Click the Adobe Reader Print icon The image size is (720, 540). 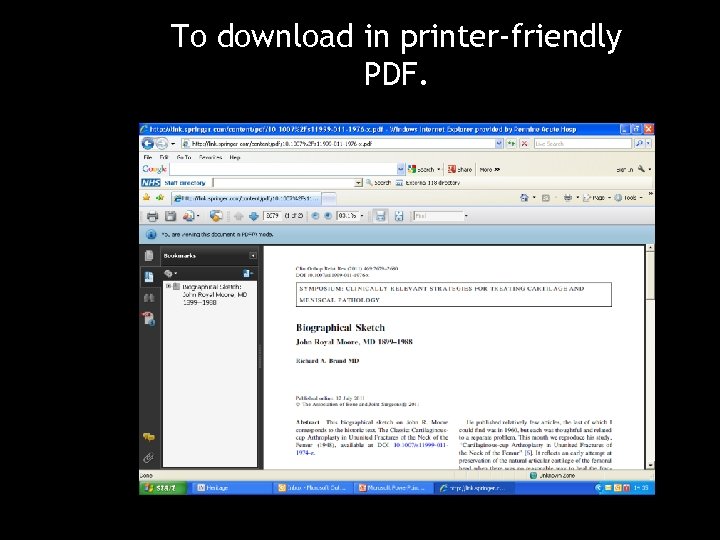click(x=152, y=216)
